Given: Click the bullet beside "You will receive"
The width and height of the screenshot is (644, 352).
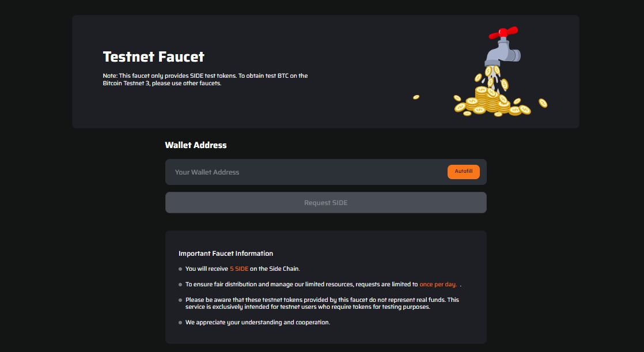Looking at the screenshot, I should [180, 269].
